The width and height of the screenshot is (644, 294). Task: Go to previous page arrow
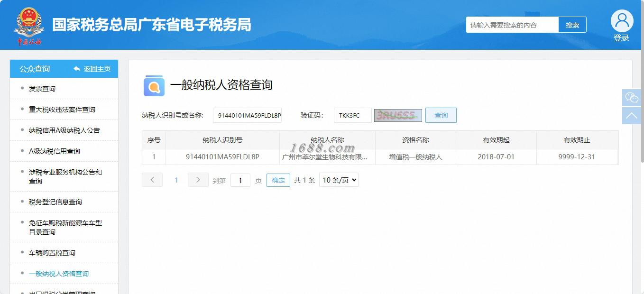(x=152, y=180)
